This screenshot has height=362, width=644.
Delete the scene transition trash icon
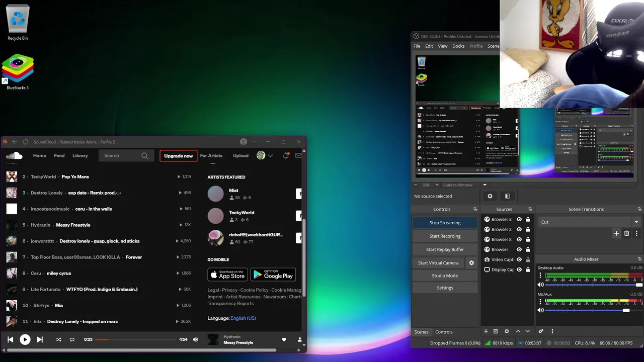point(626,233)
